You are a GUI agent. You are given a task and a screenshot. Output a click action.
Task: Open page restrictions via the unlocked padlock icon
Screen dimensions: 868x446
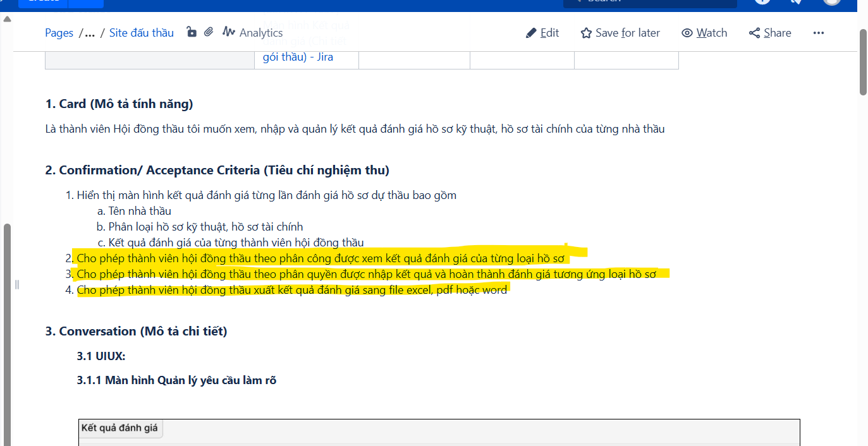point(192,32)
